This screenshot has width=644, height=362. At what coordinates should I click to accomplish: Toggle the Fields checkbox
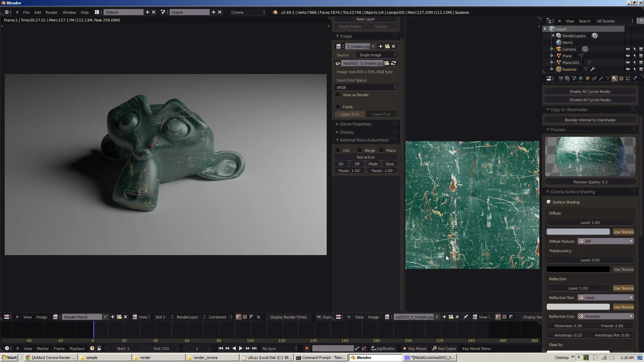pos(338,107)
